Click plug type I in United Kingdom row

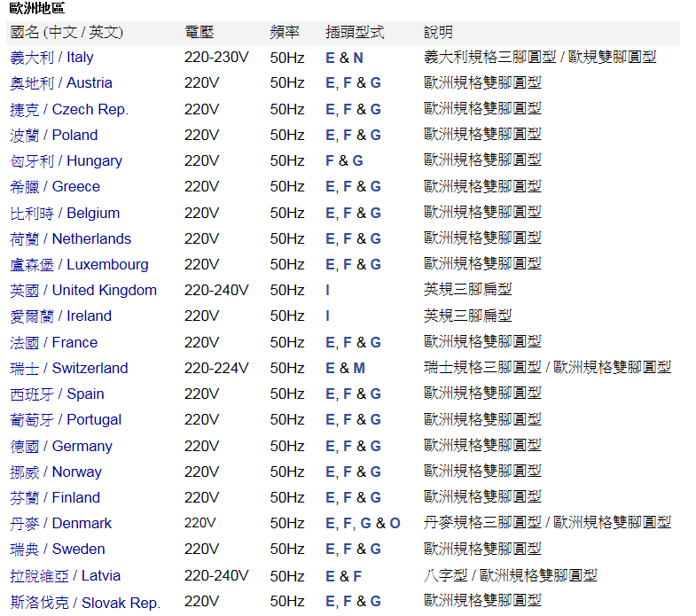point(327,290)
